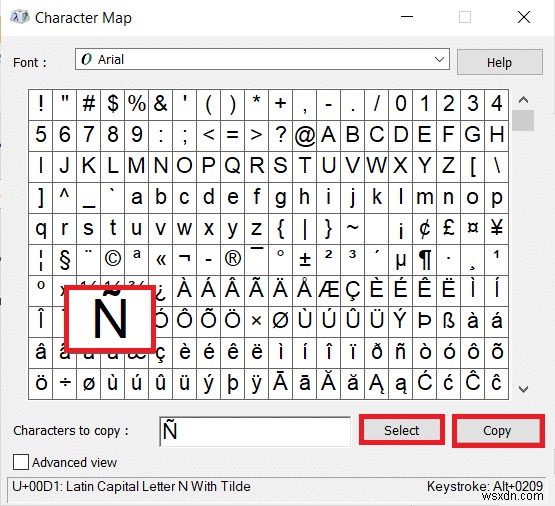Select the @ character cell
Screen dimensions: 555x506
305,136
